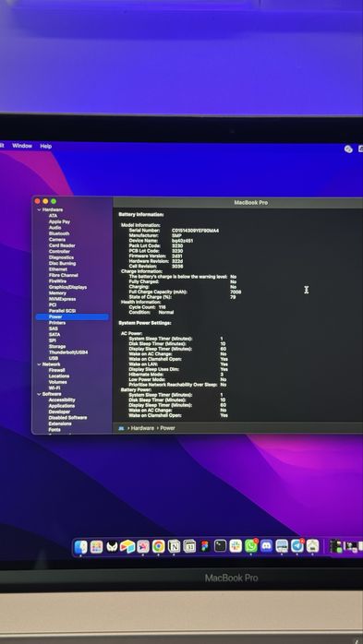Select Fibre Channel in the sidebar
The width and height of the screenshot is (363, 644).
[x=64, y=275]
